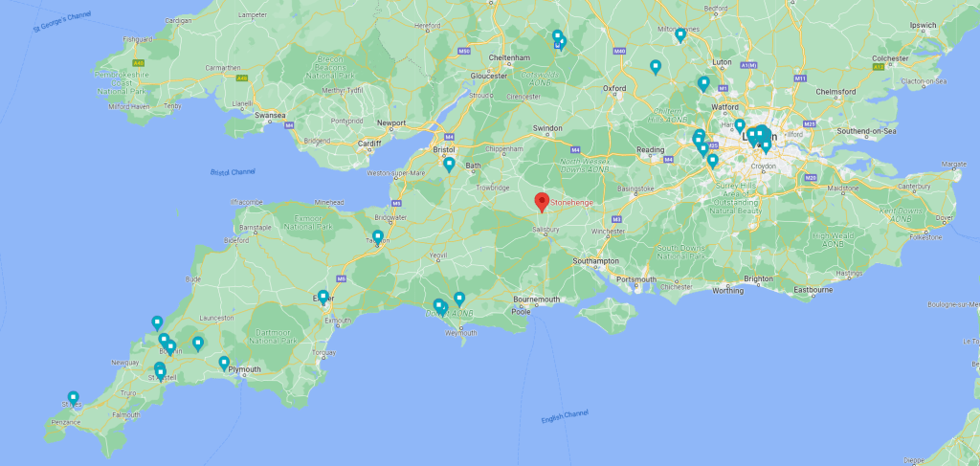Click the Southampton city label

click(595, 260)
